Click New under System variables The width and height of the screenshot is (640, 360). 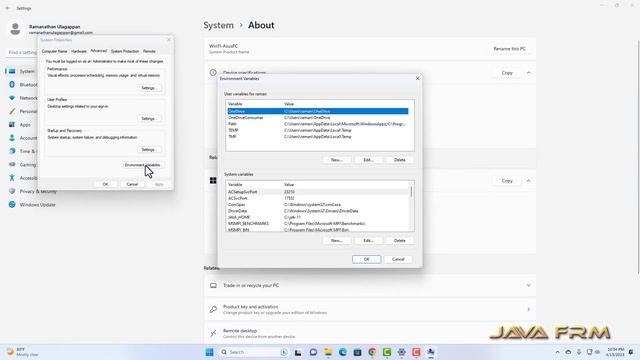pyautogui.click(x=336, y=240)
